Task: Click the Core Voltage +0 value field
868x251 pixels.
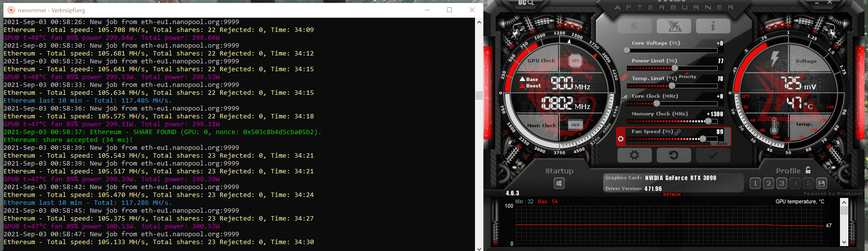Action: (720, 43)
